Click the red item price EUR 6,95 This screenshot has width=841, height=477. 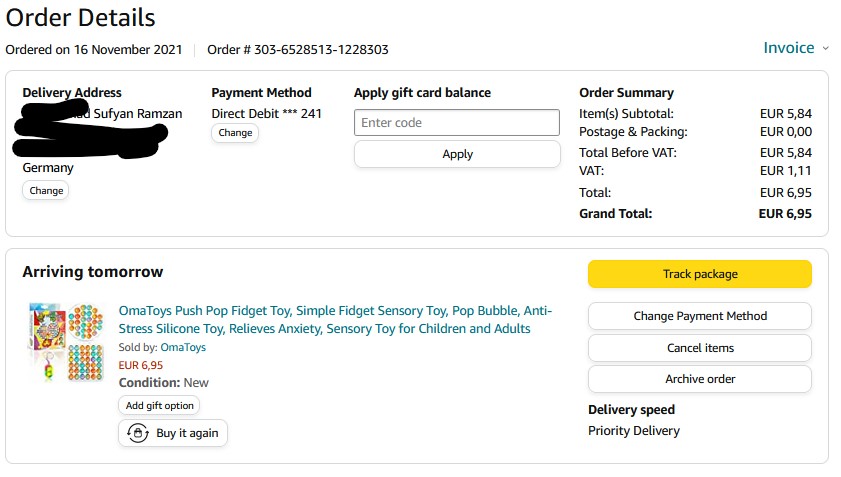(141, 365)
